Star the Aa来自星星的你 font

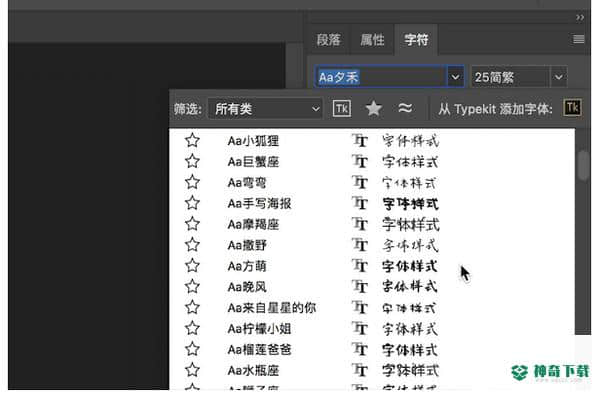coord(192,307)
